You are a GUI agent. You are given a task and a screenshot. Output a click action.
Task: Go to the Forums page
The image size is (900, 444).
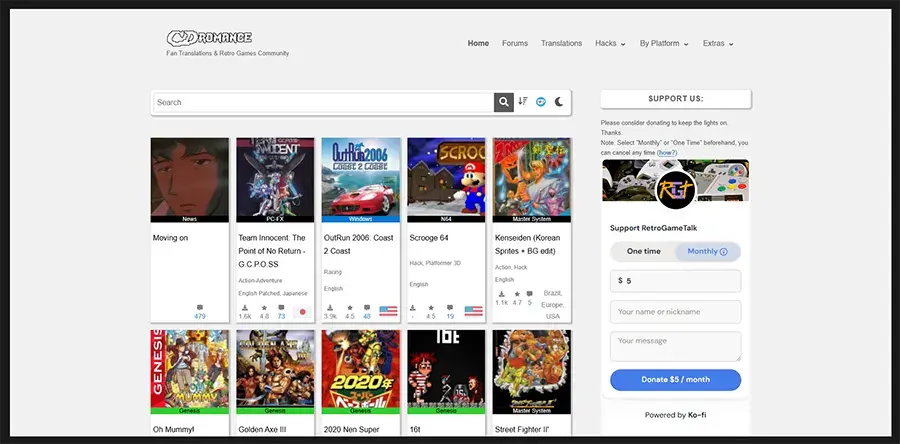click(515, 44)
